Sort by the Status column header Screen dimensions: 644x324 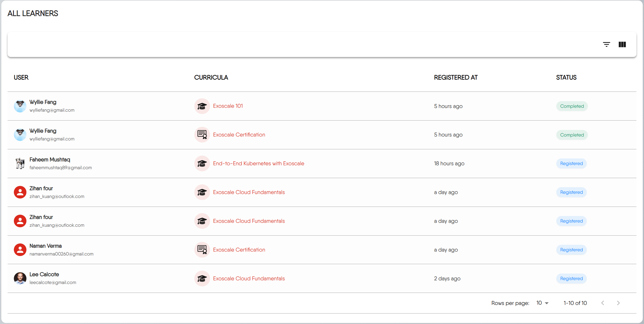(x=566, y=77)
